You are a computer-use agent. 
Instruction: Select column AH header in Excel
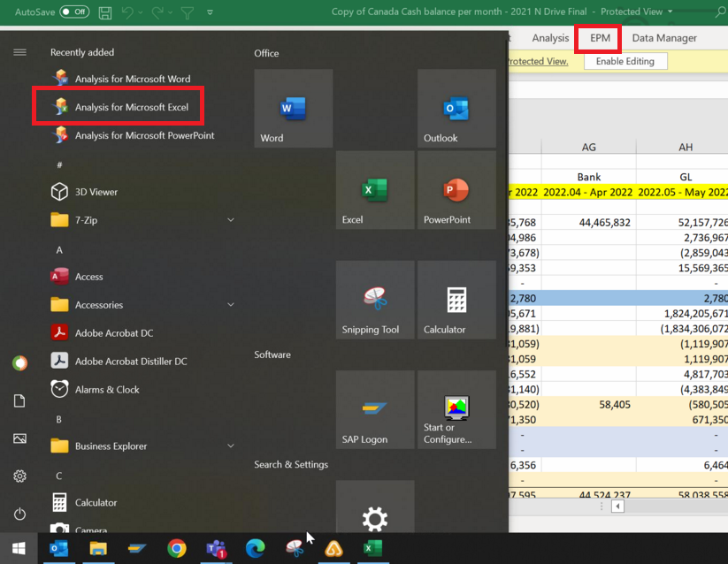point(686,147)
